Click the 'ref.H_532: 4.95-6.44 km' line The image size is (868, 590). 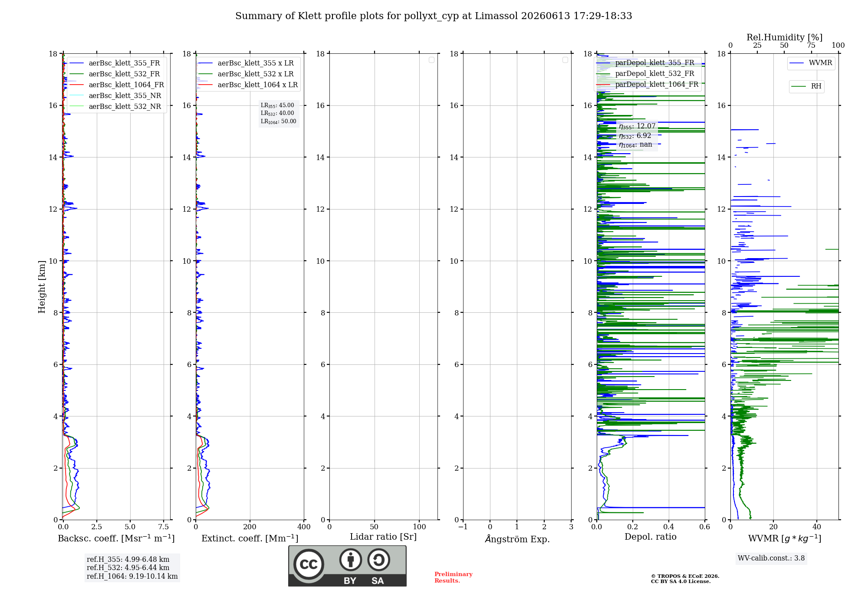tap(128, 568)
